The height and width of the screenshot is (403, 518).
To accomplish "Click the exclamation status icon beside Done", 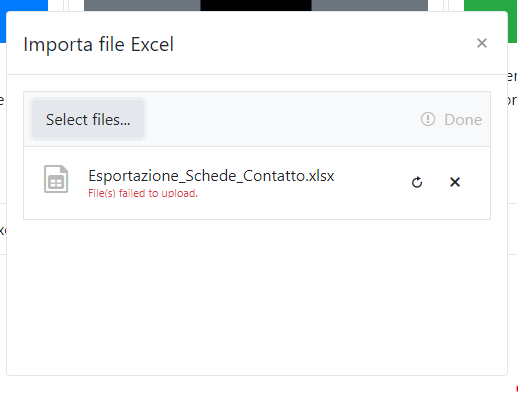I will [x=428, y=119].
